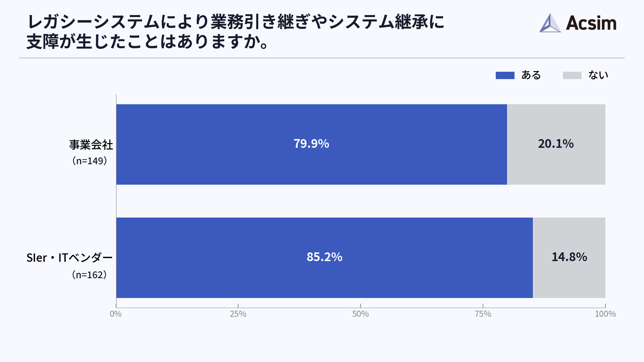Screen dimensions: 644x362
Task: Click the 85.2% value in SIer bar
Action: coord(324,257)
